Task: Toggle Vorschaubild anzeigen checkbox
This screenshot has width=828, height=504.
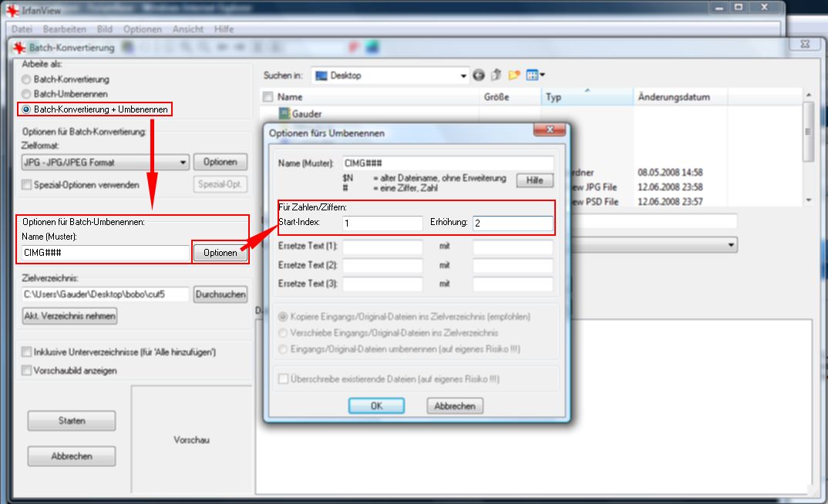Action: pos(26,371)
